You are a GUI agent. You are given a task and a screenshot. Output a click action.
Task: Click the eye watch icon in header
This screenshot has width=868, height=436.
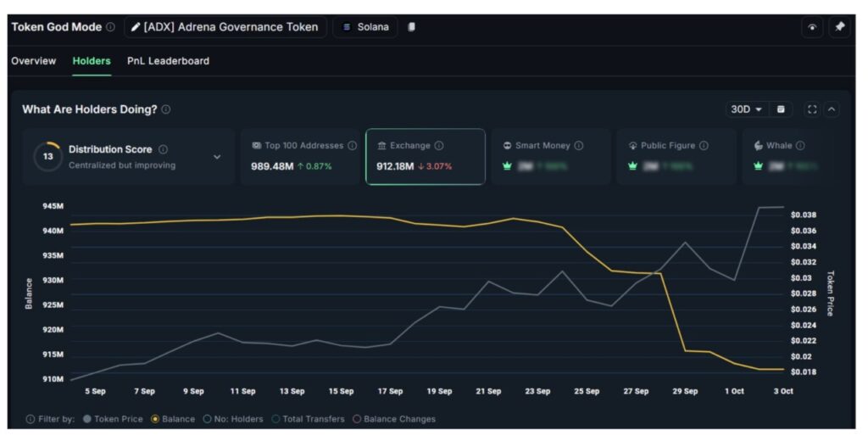[x=813, y=27]
